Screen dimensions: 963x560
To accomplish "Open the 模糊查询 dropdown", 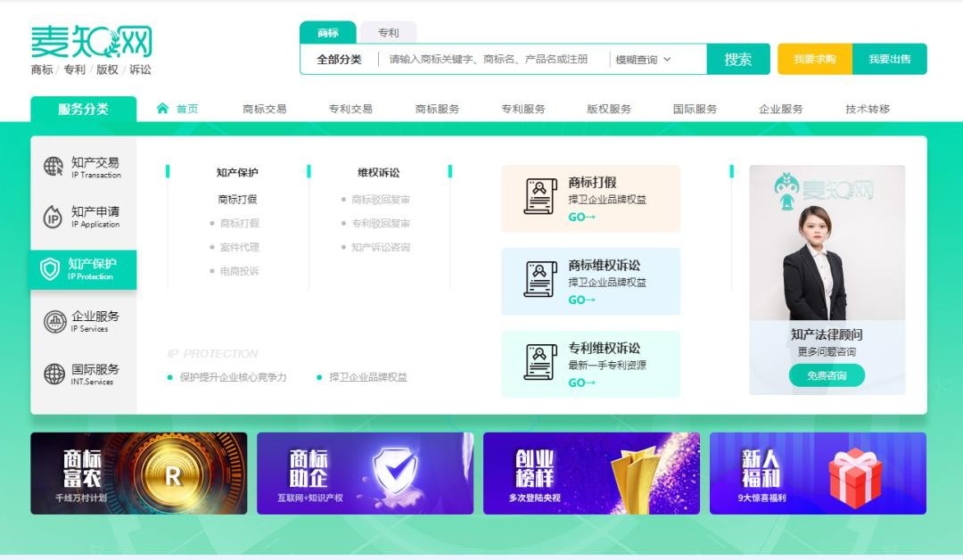I will coord(643,60).
